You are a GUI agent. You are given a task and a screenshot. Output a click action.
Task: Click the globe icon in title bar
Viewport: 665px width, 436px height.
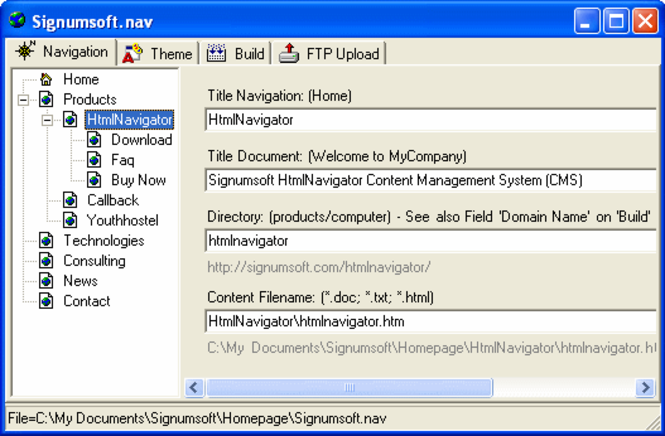tap(17, 20)
